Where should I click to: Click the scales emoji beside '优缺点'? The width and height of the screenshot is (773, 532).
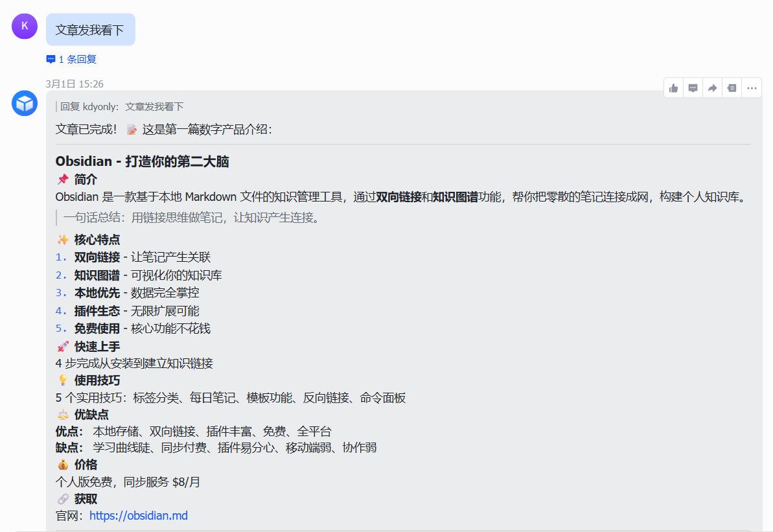tap(63, 415)
